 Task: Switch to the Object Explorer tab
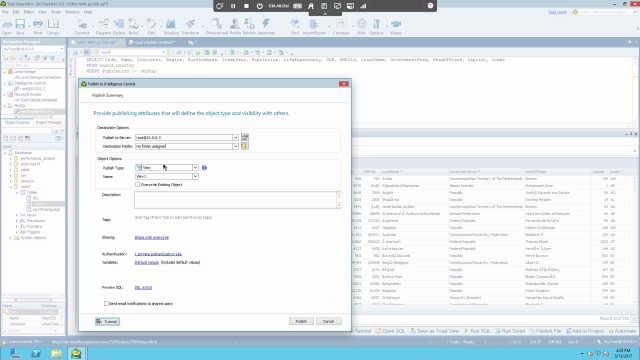coord(17,122)
